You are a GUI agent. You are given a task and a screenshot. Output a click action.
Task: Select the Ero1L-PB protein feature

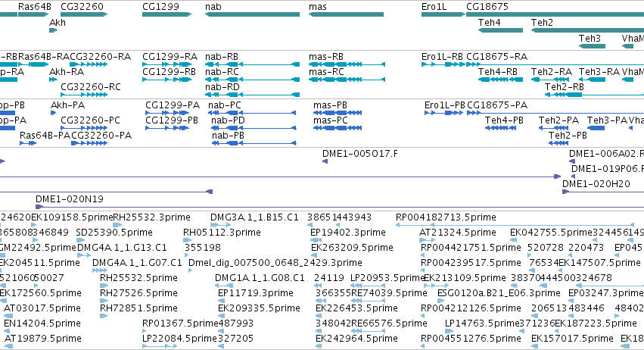[x=443, y=113]
